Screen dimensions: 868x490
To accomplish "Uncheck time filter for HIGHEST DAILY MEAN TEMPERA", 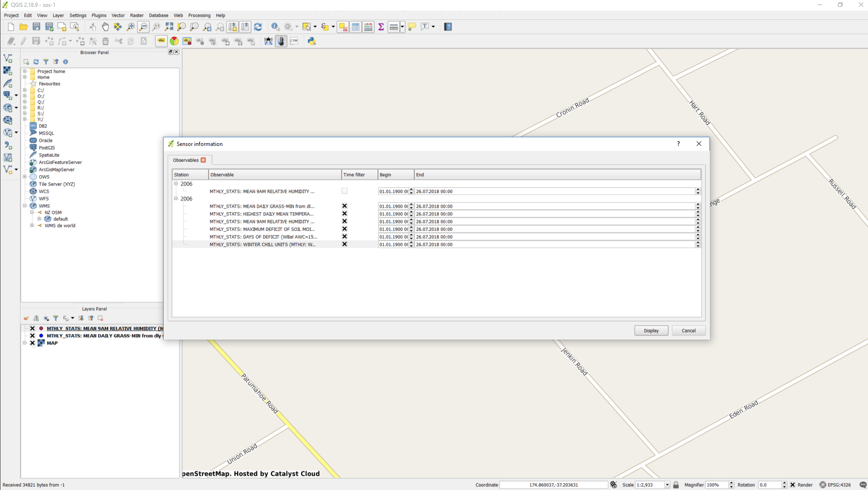I will pyautogui.click(x=344, y=214).
